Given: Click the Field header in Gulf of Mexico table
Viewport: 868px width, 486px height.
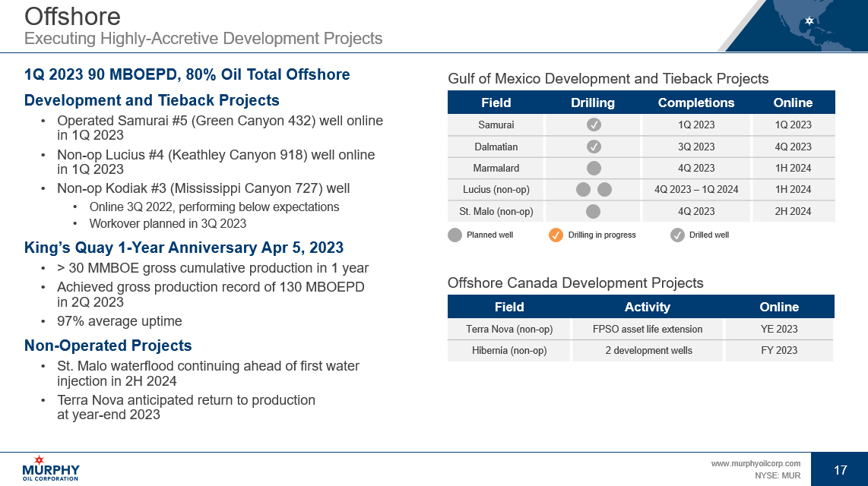Looking at the screenshot, I should [x=496, y=103].
